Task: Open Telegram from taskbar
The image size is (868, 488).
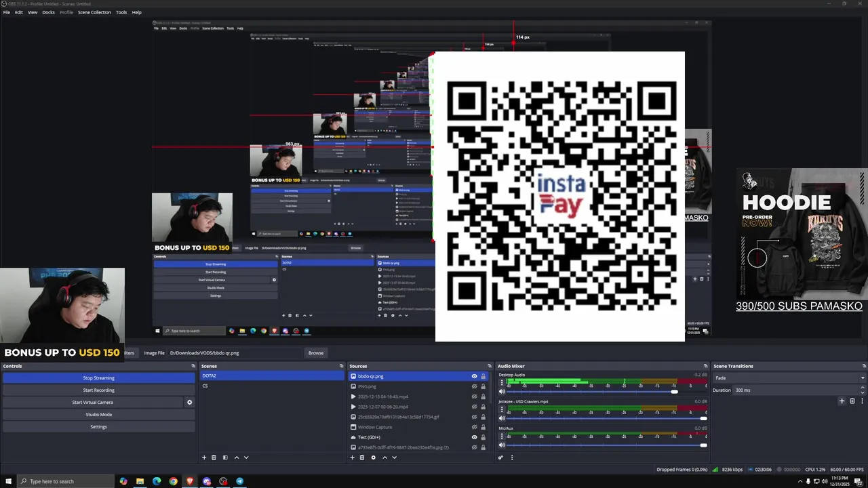Action: click(x=239, y=481)
